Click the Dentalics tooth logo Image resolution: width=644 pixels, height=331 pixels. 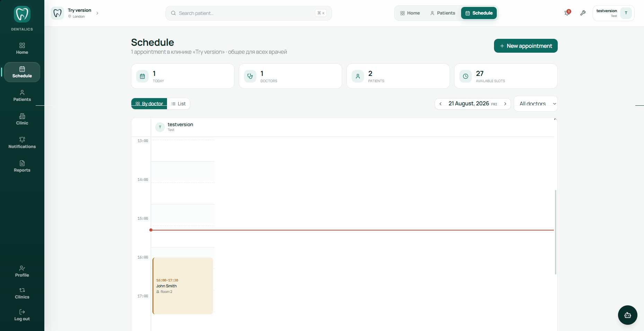pyautogui.click(x=22, y=14)
